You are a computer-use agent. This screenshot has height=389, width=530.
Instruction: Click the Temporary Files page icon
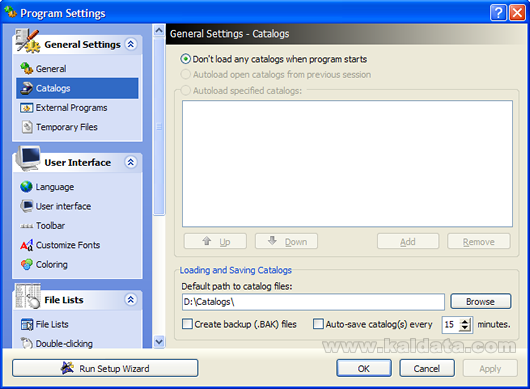coord(27,127)
